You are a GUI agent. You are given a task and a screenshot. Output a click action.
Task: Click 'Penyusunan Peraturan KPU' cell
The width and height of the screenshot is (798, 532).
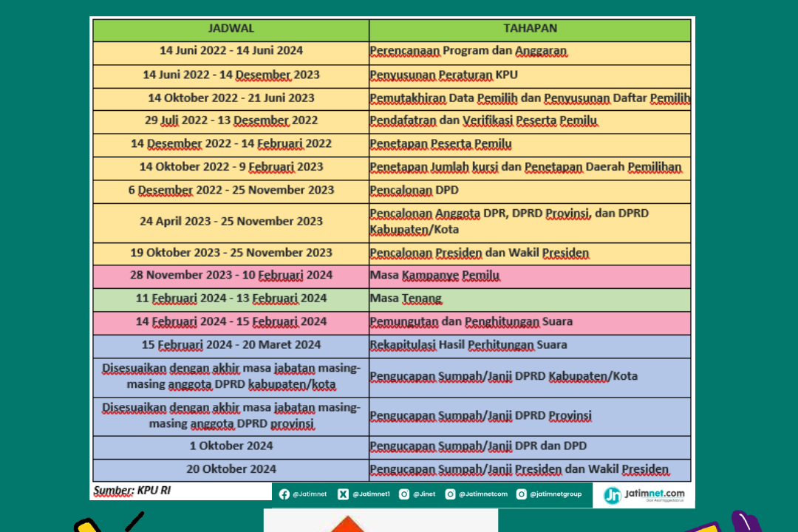tap(530, 76)
